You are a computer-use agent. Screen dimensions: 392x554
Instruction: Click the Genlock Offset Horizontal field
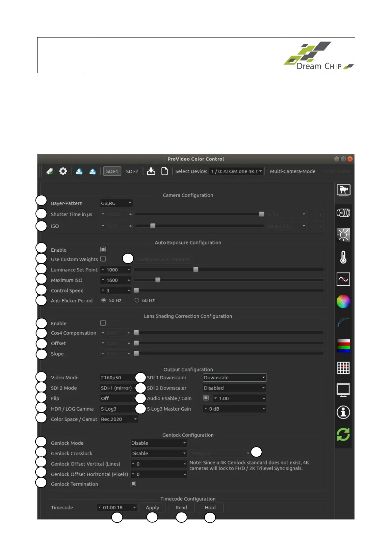(159, 474)
